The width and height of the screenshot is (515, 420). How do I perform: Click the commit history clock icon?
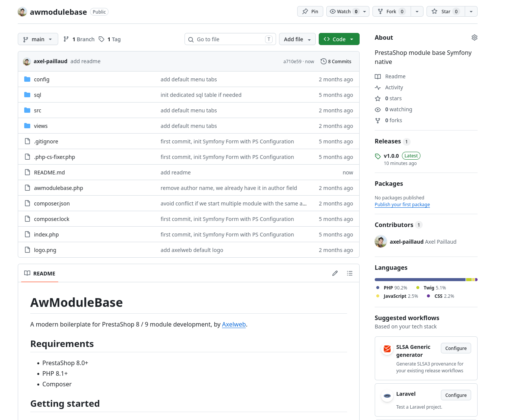(323, 61)
